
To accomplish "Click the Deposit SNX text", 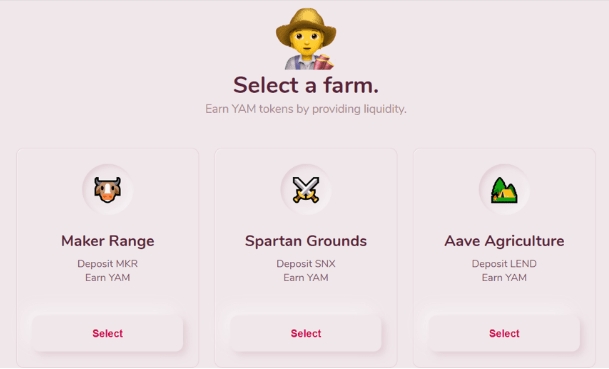I will (x=306, y=264).
